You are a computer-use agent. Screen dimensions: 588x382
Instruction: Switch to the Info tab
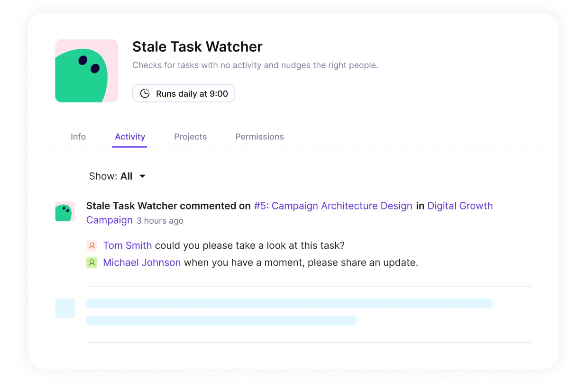(78, 136)
